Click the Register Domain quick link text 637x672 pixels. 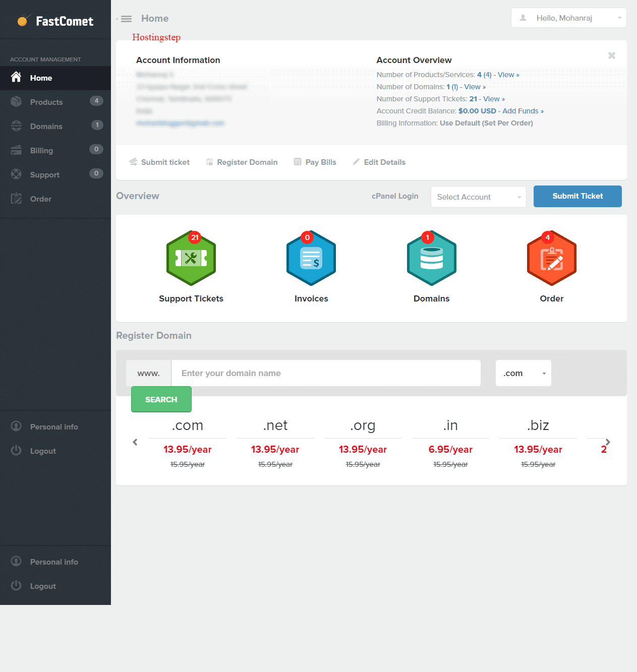(247, 162)
